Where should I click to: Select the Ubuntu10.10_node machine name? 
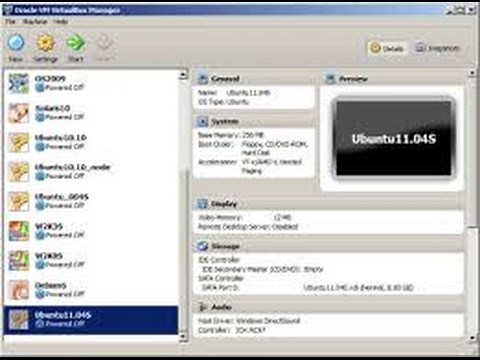coord(73,167)
